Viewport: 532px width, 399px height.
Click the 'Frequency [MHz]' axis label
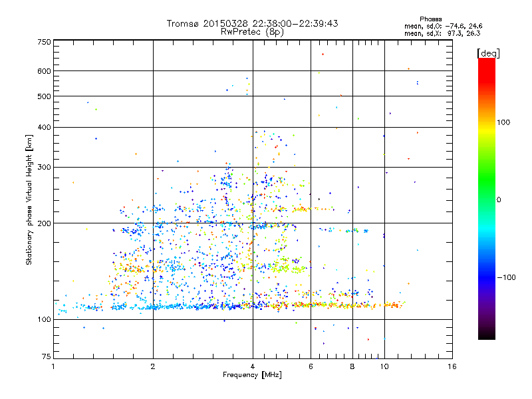pos(252,375)
